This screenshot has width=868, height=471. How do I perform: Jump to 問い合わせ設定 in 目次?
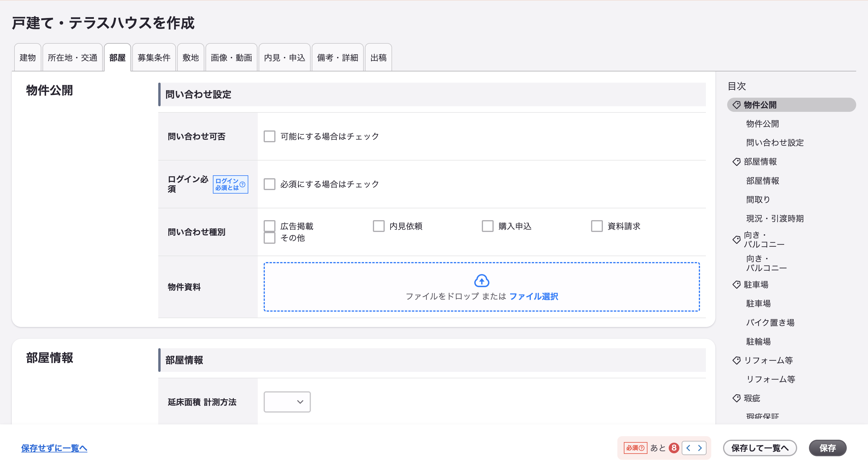[775, 143]
